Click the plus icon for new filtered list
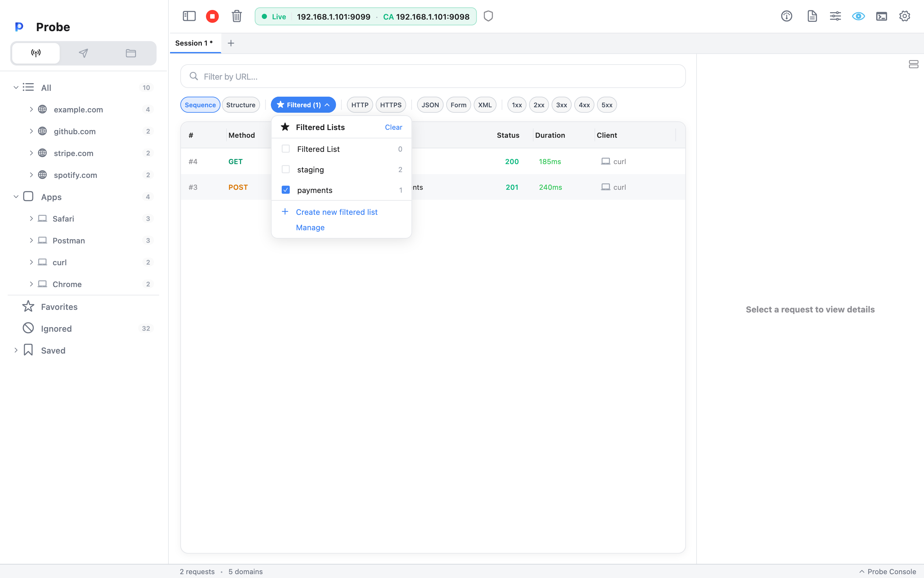The height and width of the screenshot is (578, 924). (x=285, y=211)
